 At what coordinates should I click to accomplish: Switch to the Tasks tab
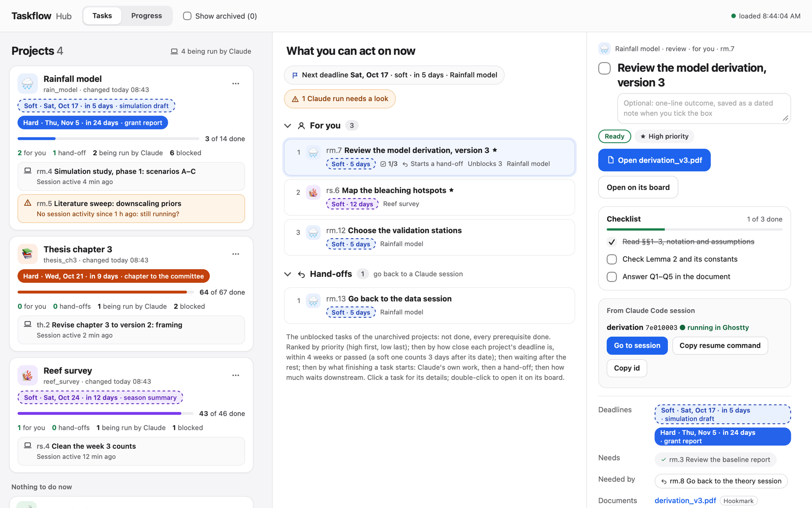tap(102, 16)
